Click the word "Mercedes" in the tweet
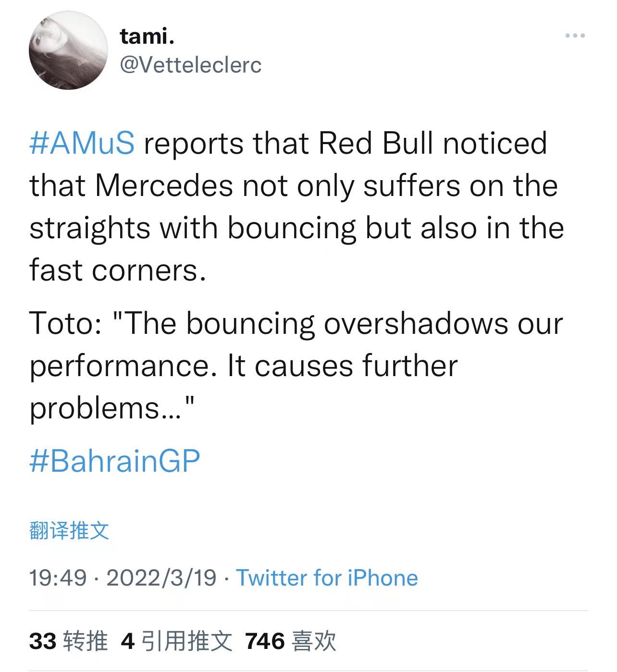The height and width of the screenshot is (672, 617). [x=164, y=185]
